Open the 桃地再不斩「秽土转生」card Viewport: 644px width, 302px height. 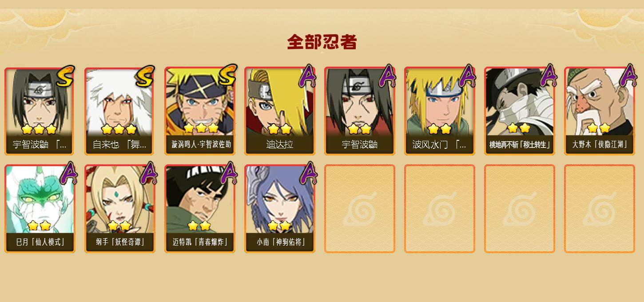(x=519, y=111)
